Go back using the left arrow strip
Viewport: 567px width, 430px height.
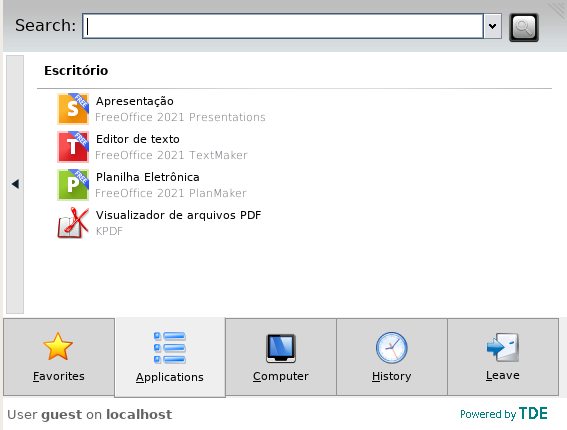[15, 184]
